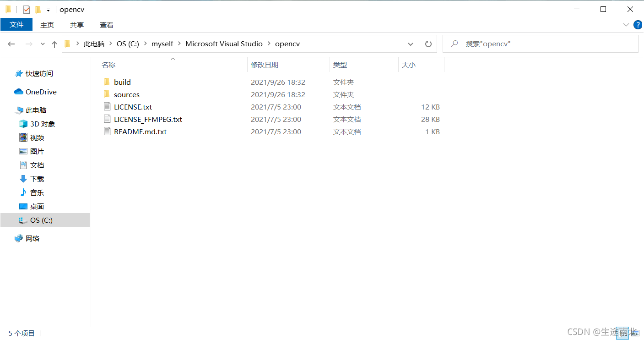
Task: Click the README.md.txt file name
Action: click(x=140, y=132)
